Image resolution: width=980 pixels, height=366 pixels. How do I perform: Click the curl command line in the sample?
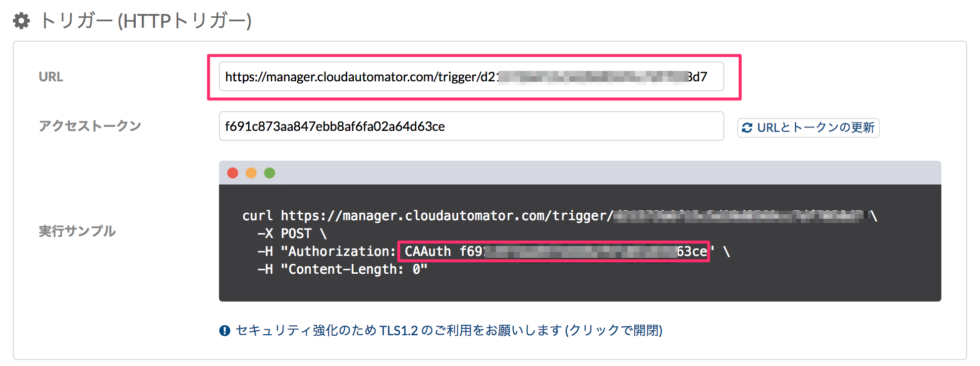tap(560, 216)
